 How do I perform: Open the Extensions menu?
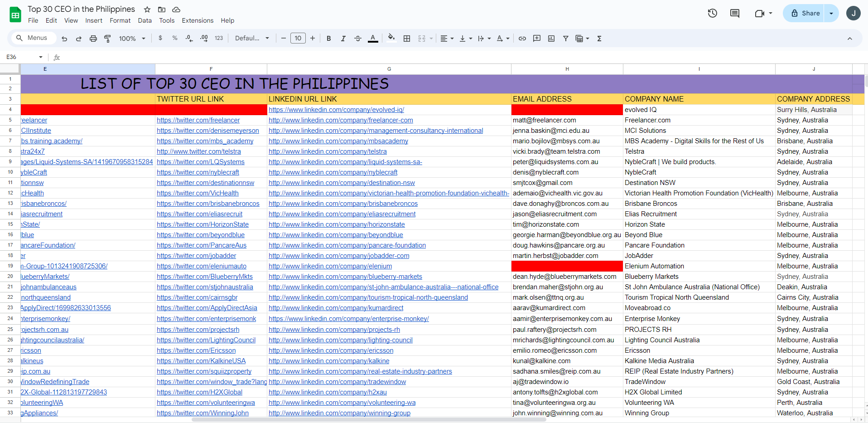point(198,20)
